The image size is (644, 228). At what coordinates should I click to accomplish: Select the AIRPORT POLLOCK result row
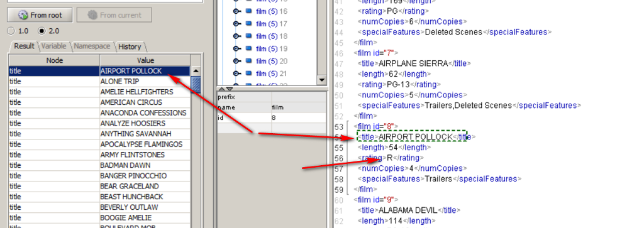[x=100, y=71]
